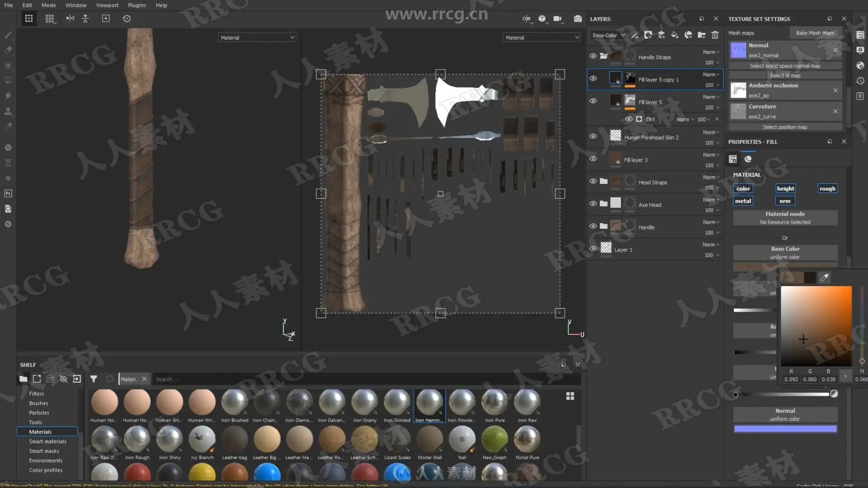This screenshot has width=868, height=488.
Task: Open the left viewport Material dropdown
Action: (257, 38)
